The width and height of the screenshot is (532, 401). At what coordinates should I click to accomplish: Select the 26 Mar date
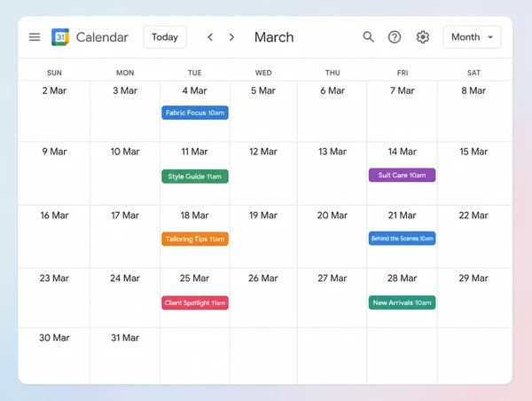coord(263,278)
